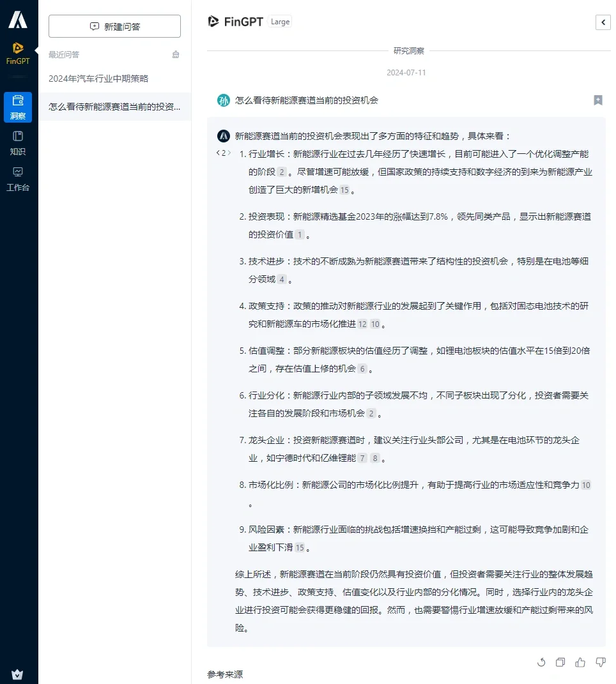Switch to the 工作台 sidebar tab
The width and height of the screenshot is (616, 684).
pyautogui.click(x=18, y=179)
